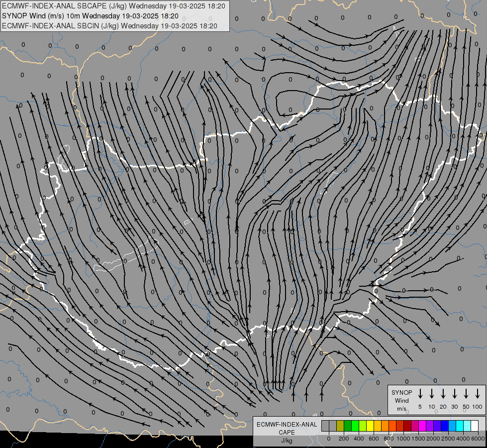487x448 pixels.
Task: Click the m/s label in wind legend
Action: (401, 409)
